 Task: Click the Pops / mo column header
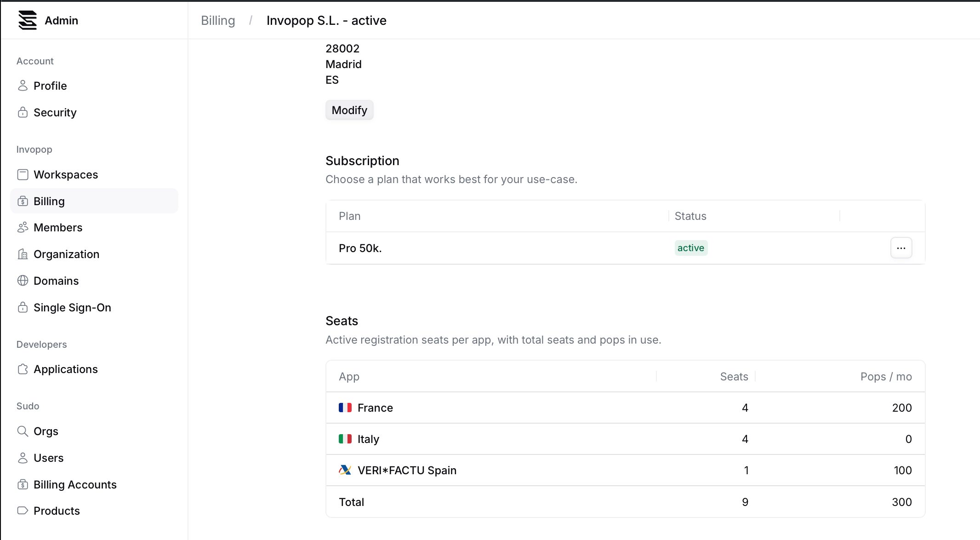point(886,376)
